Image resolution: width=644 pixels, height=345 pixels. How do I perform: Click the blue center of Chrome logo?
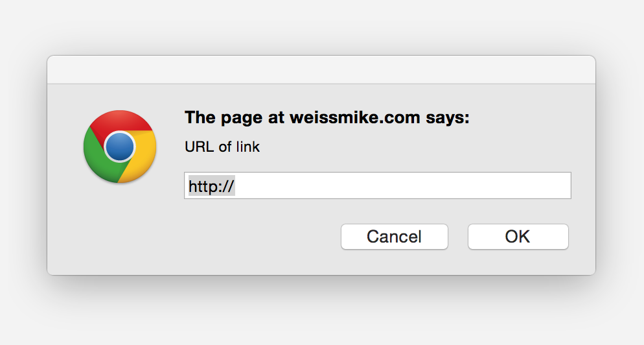[120, 147]
